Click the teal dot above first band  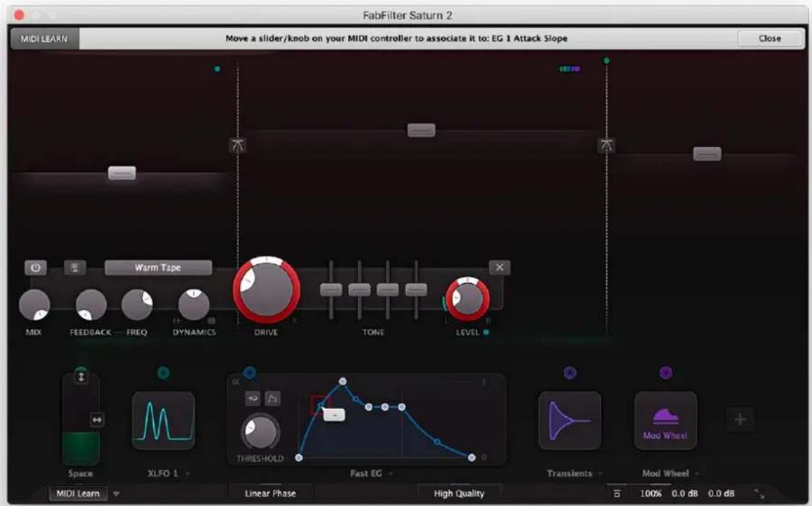click(x=216, y=69)
